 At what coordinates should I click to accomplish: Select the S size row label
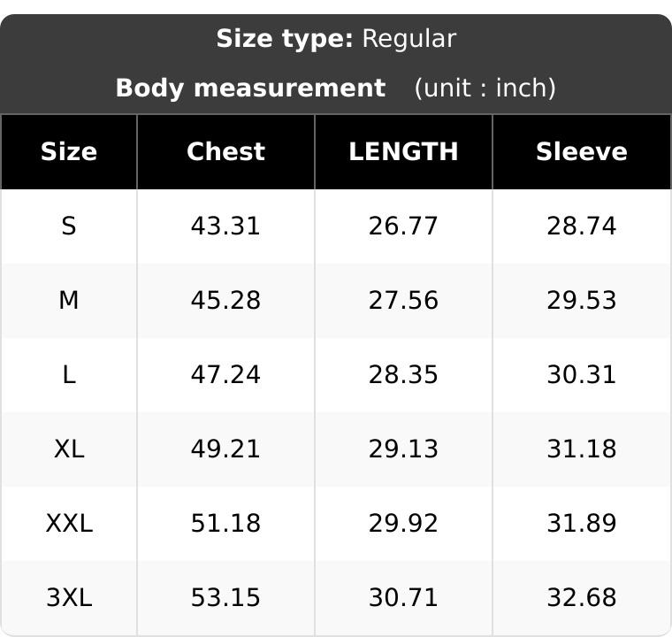pos(69,226)
